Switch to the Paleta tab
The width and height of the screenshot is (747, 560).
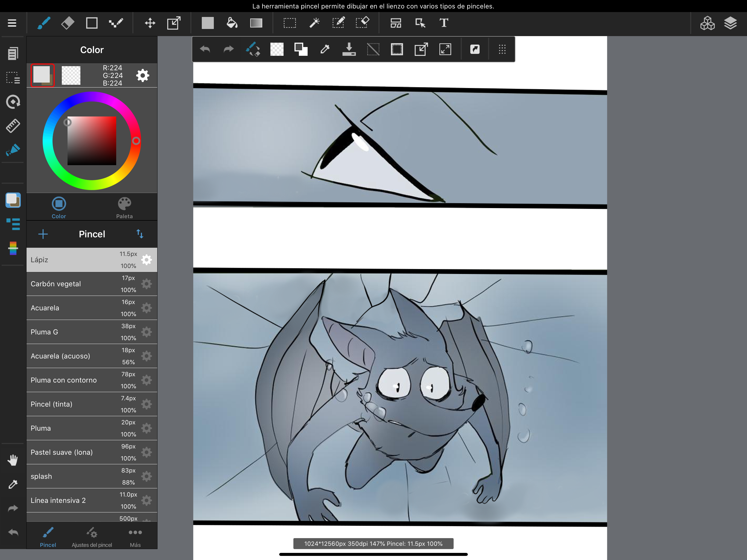click(x=124, y=207)
